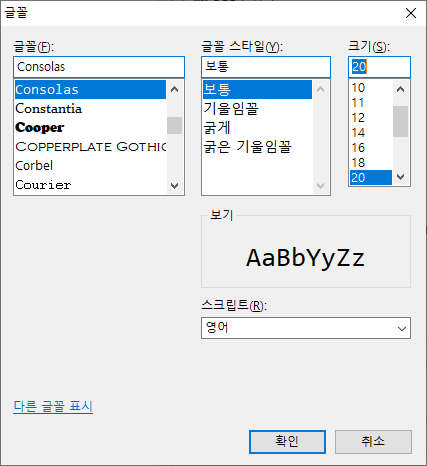Click the 취소 button
Viewport: 427px width, 466px height.
coord(373,442)
